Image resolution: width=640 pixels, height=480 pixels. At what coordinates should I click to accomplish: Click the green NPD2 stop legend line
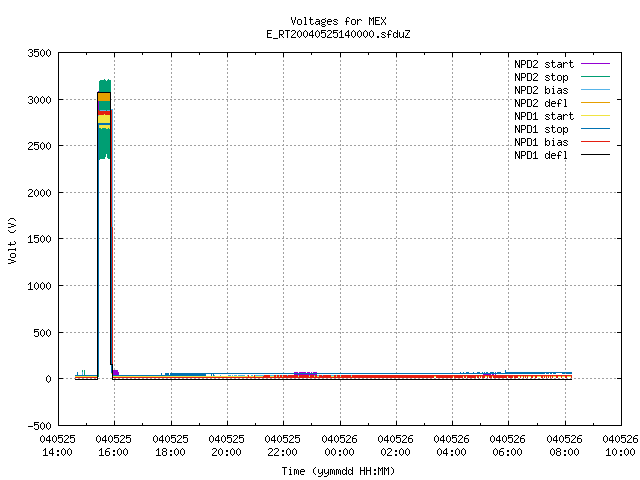[595, 77]
